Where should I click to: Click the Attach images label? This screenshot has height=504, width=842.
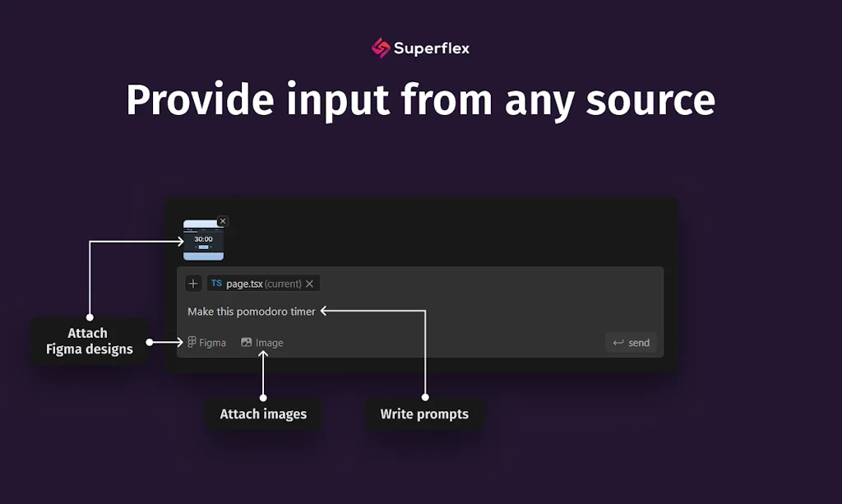(263, 414)
